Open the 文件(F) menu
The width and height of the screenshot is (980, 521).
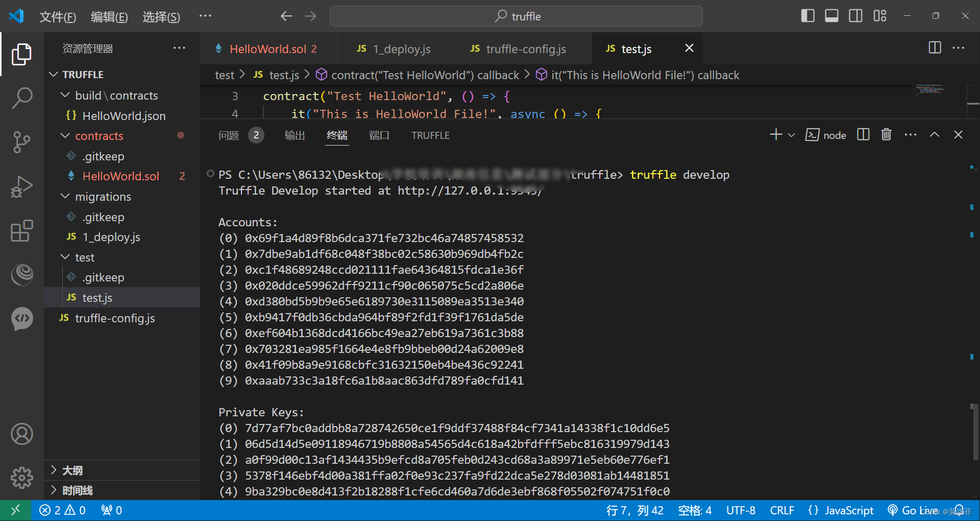tap(58, 17)
